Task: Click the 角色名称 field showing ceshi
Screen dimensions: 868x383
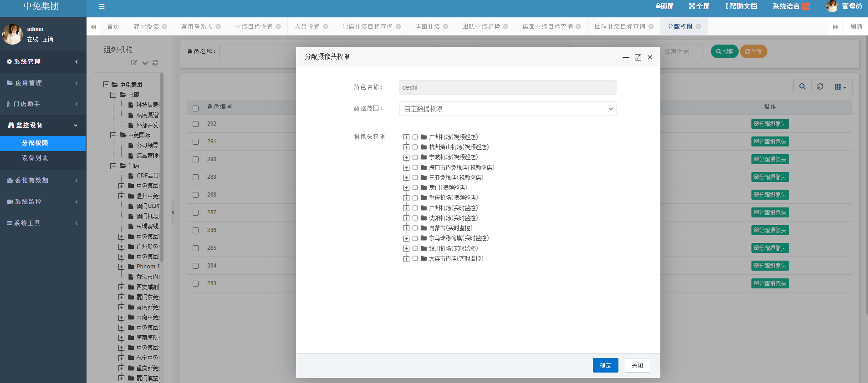Action: point(507,87)
